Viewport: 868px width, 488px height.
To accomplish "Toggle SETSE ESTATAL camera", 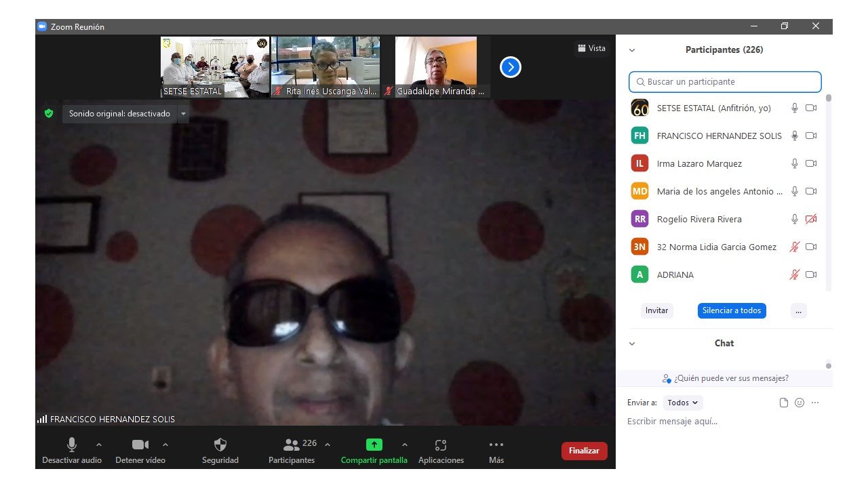I will pyautogui.click(x=811, y=108).
